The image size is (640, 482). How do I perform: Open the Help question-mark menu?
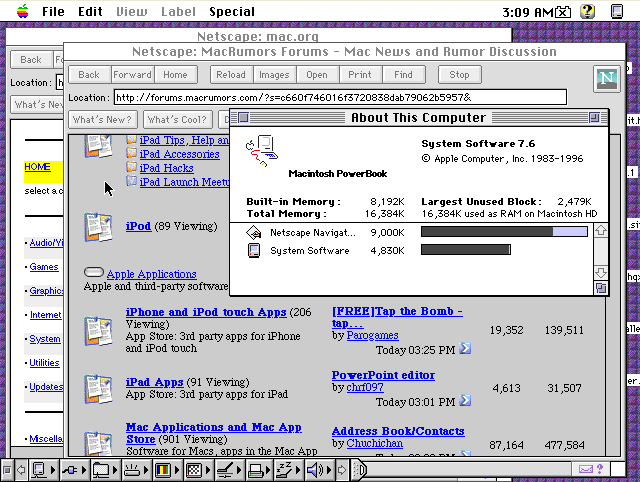click(x=587, y=11)
